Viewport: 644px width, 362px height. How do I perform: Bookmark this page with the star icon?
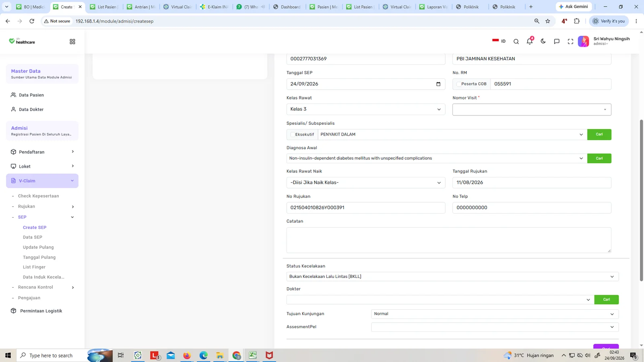pos(548,21)
